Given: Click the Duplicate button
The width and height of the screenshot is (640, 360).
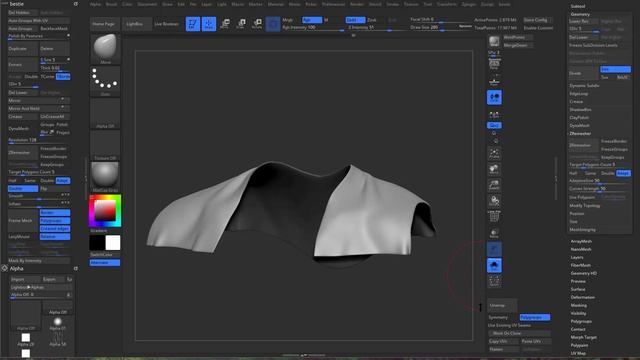Looking at the screenshot, I should pos(23,49).
